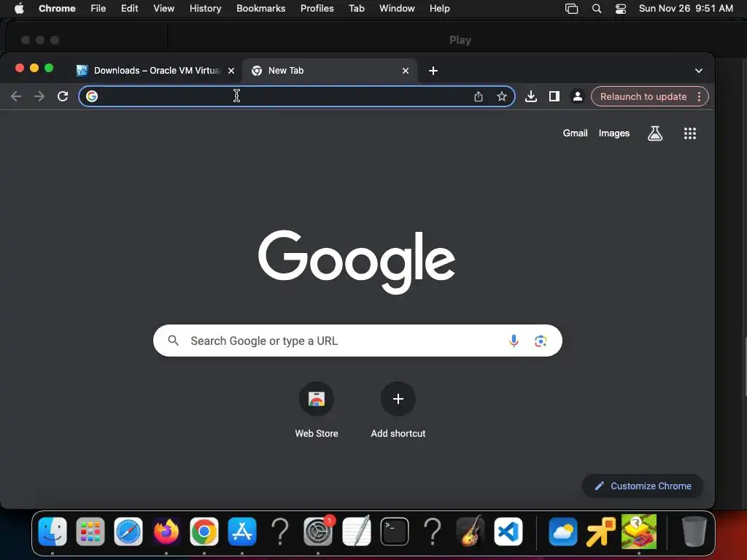Open Terminal from the dock

pyautogui.click(x=395, y=532)
